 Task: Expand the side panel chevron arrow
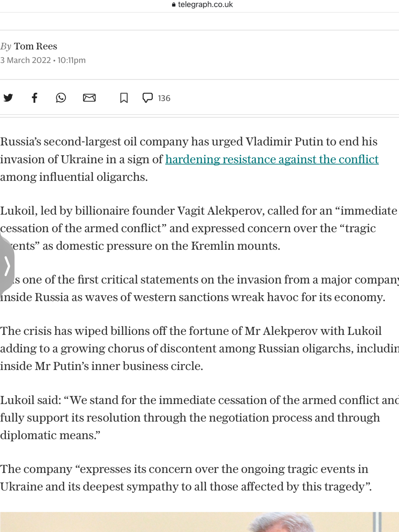[7, 266]
